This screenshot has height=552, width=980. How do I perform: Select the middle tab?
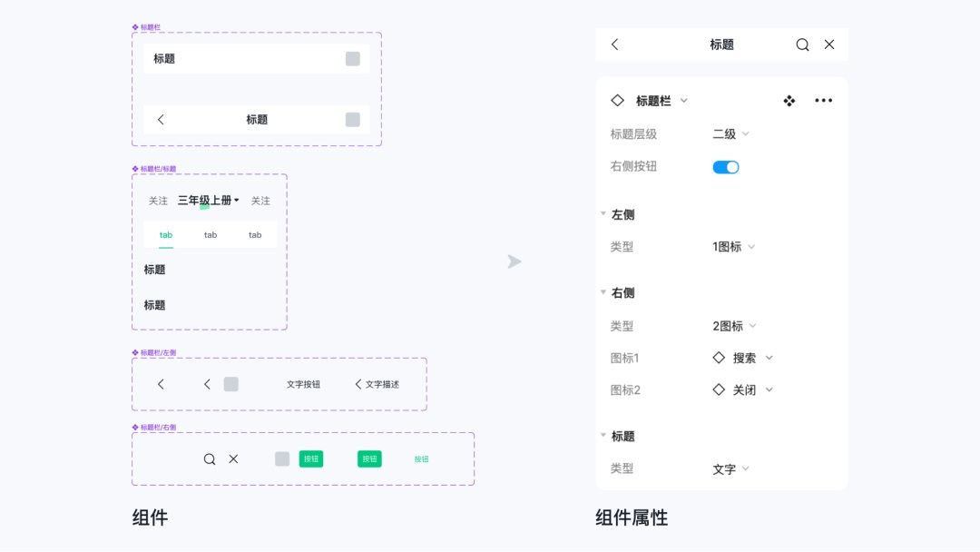pos(211,235)
